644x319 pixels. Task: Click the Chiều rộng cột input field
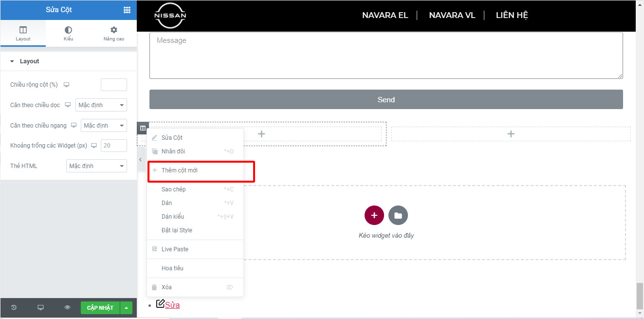113,85
